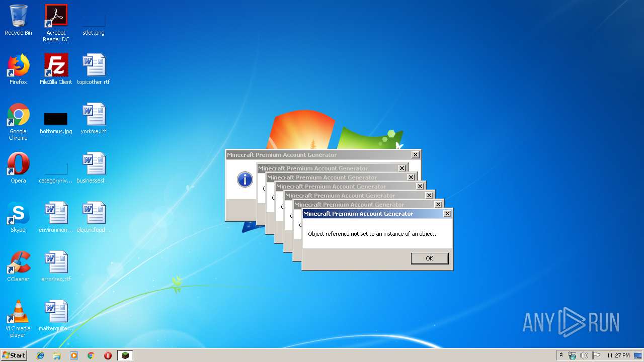Open Chrome from the taskbar

tap(91, 355)
